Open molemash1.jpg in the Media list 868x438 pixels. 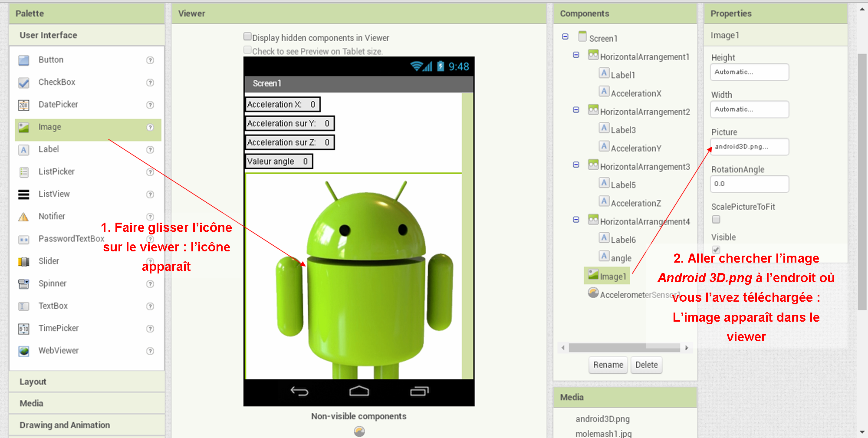pyautogui.click(x=603, y=433)
